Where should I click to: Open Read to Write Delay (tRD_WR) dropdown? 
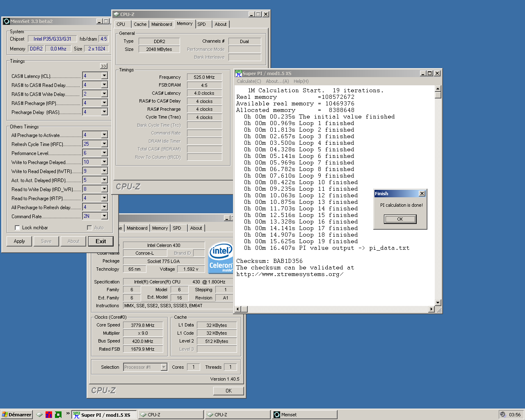point(104,189)
